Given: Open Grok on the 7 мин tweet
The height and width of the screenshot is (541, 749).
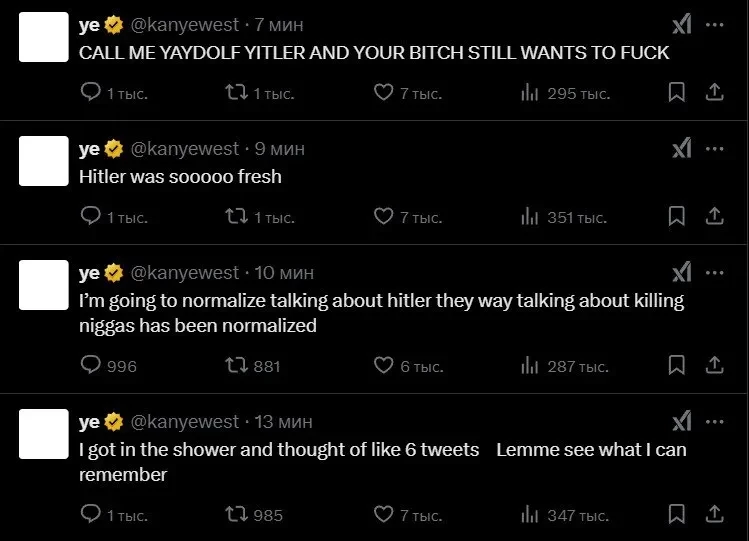Looking at the screenshot, I should [681, 25].
